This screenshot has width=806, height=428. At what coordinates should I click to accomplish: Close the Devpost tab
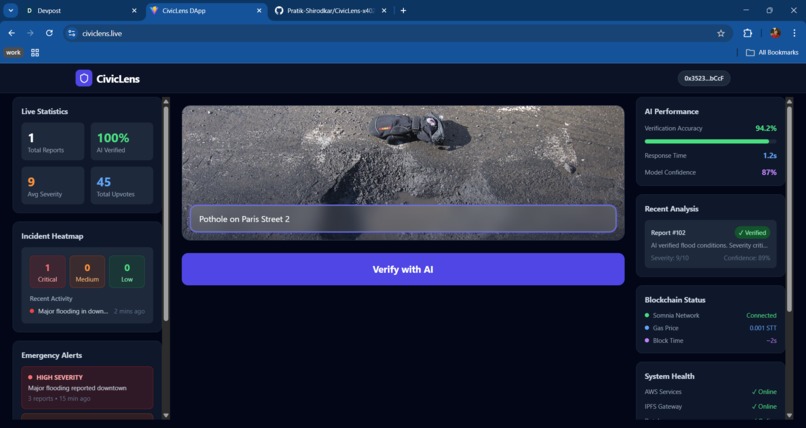134,10
